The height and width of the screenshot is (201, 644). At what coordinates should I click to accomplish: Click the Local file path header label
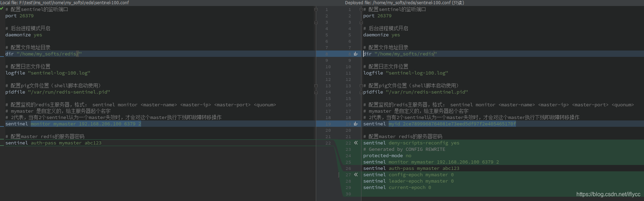[64, 3]
